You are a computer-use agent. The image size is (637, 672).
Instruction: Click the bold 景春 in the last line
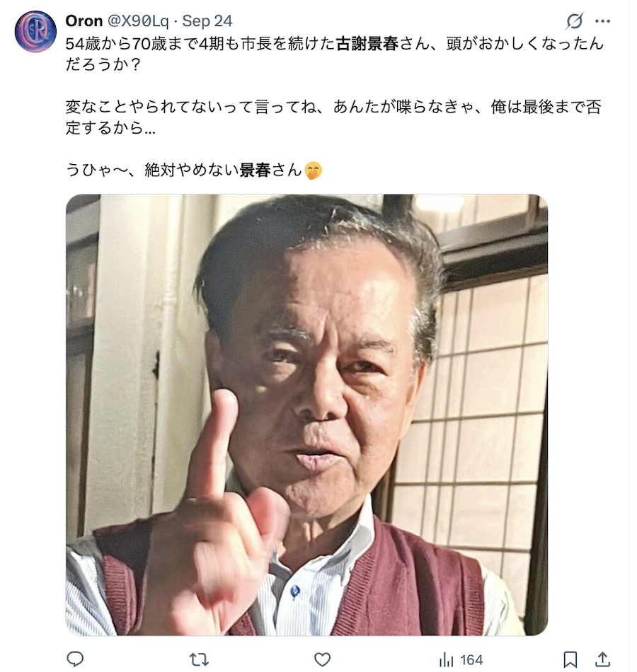pyautogui.click(x=255, y=170)
